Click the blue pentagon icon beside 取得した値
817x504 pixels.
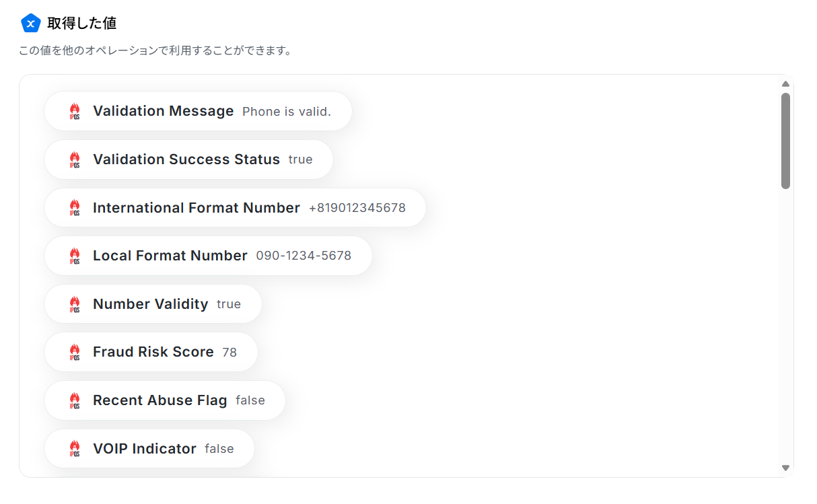[x=30, y=23]
